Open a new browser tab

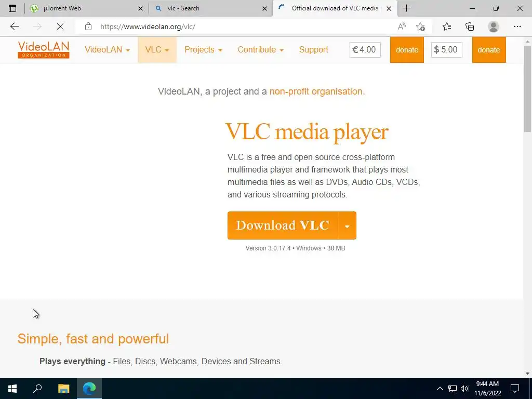click(406, 8)
